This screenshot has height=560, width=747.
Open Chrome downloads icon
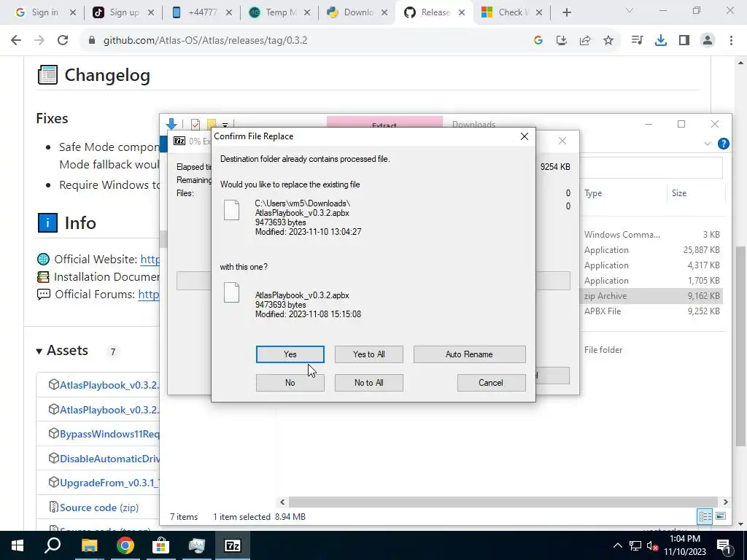point(661,41)
